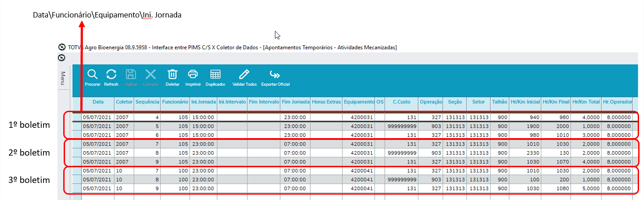
Task: Click C.Custo 999999999 in sequence 5 row
Action: (x=401, y=126)
